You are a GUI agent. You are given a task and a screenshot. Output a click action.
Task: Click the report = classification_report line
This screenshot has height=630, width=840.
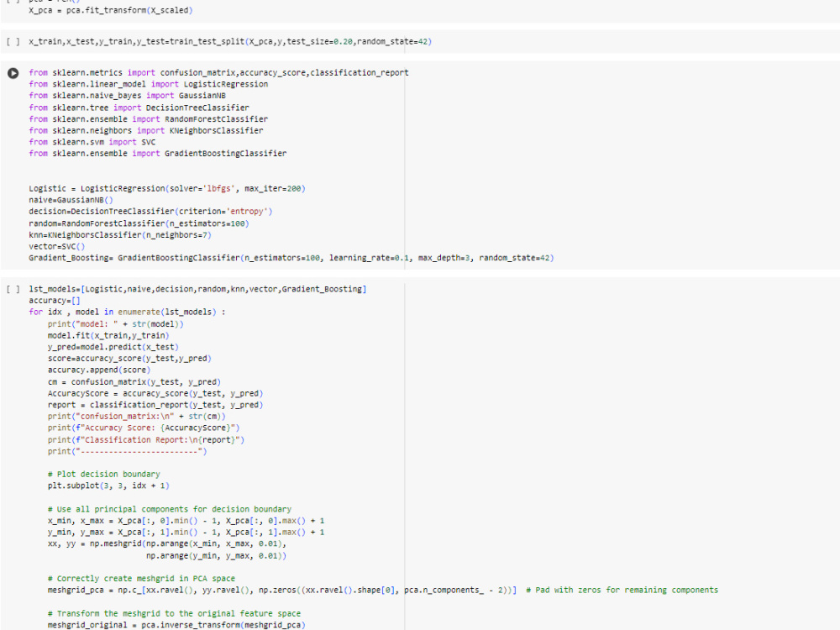(155, 405)
